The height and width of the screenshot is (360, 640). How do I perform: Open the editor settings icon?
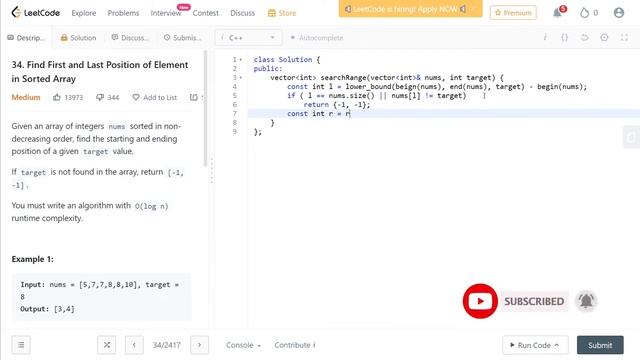604,38
